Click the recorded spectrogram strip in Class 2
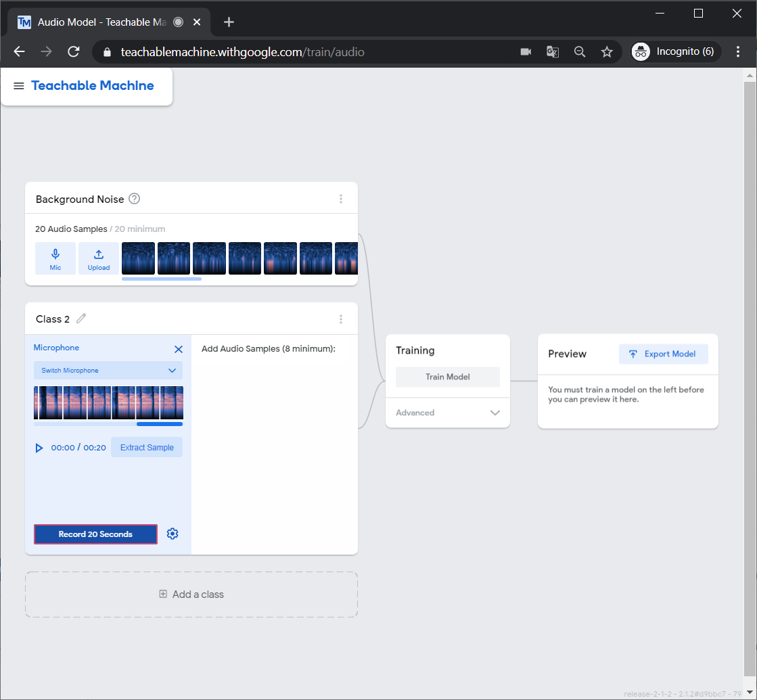Viewport: 757px width, 700px height. pyautogui.click(x=109, y=402)
